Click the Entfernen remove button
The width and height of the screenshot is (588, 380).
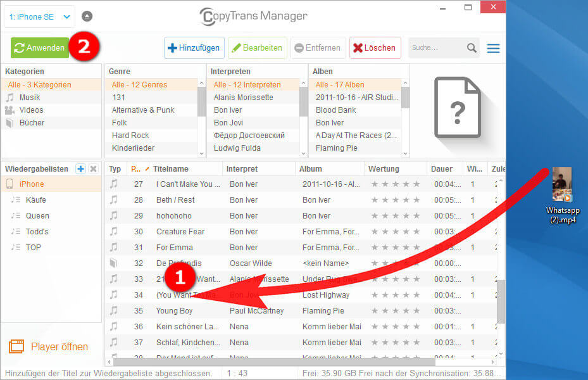(318, 47)
